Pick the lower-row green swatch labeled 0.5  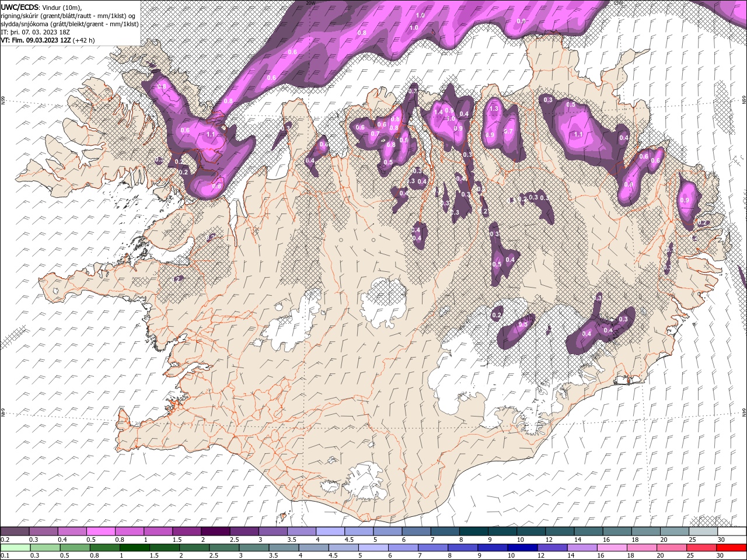point(75,547)
